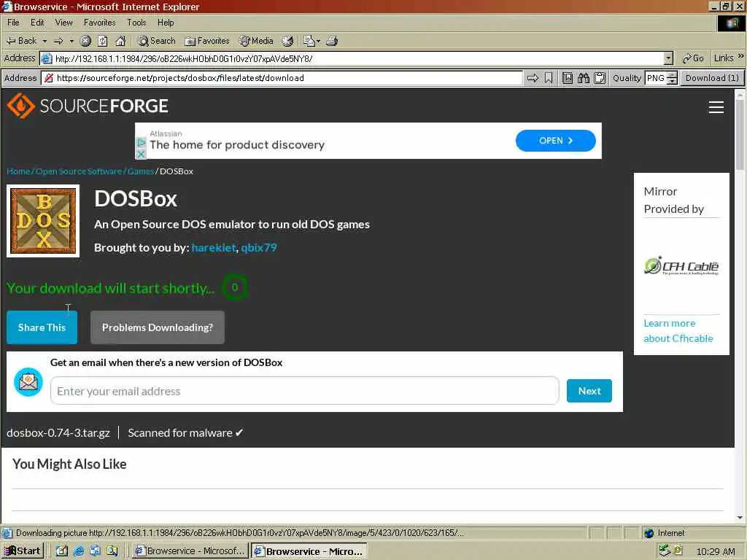Image resolution: width=747 pixels, height=560 pixels.
Task: Open the SourceForge hamburger menu
Action: [716, 107]
